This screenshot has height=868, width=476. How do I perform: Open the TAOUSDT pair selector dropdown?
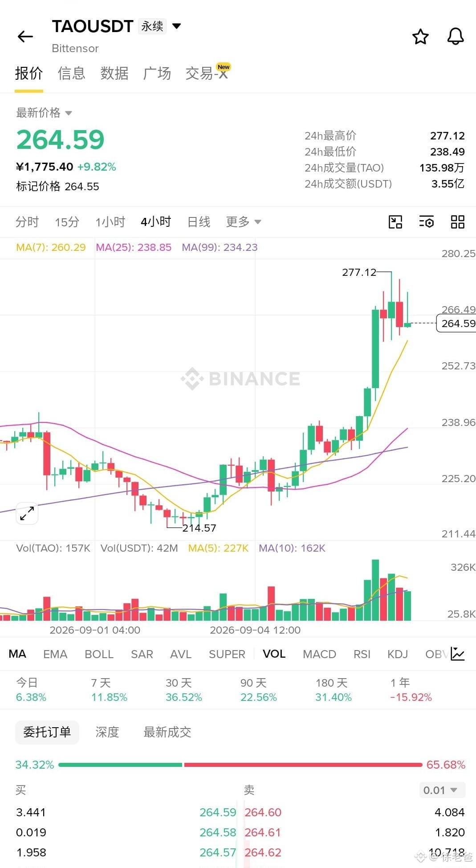pos(176,26)
